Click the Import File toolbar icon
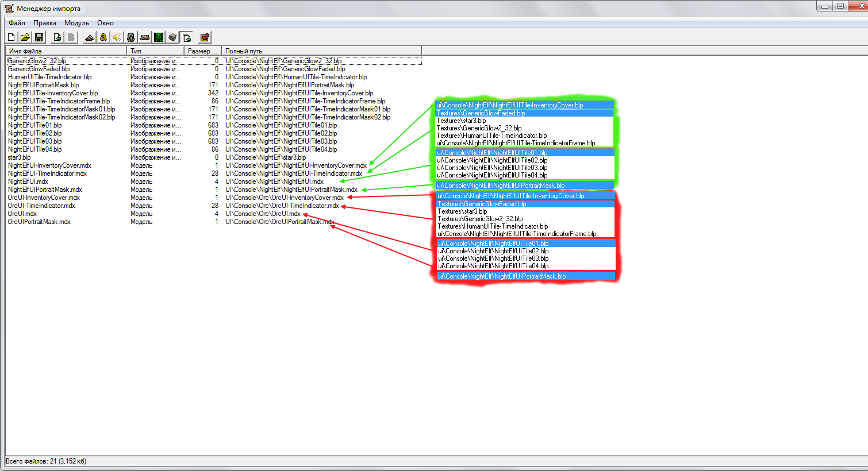The width and height of the screenshot is (868, 471). pyautogui.click(x=57, y=37)
